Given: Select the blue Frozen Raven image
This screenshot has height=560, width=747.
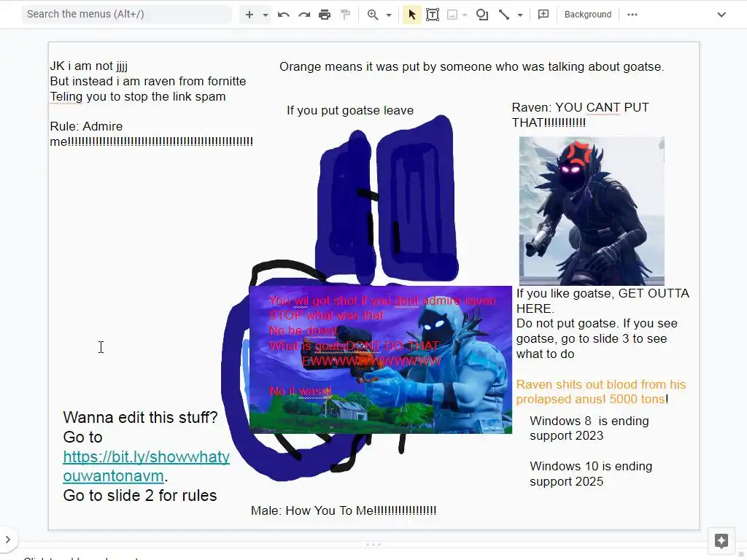Looking at the screenshot, I should click(381, 359).
